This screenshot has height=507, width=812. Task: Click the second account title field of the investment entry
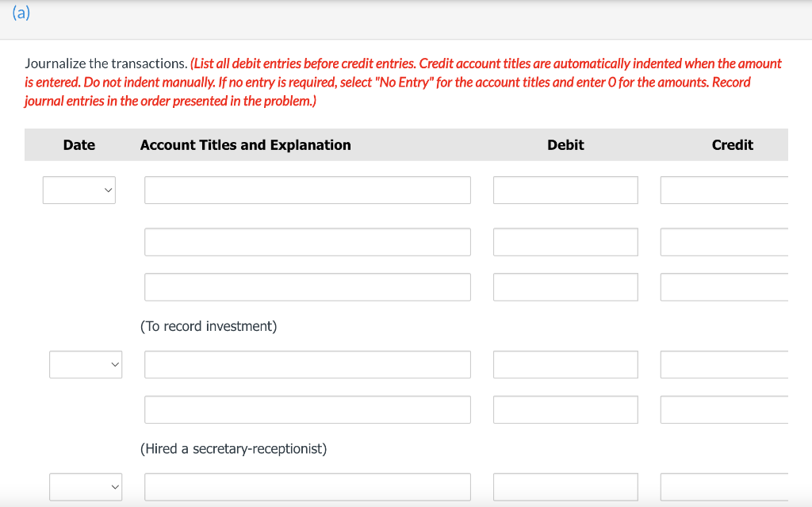point(307,242)
